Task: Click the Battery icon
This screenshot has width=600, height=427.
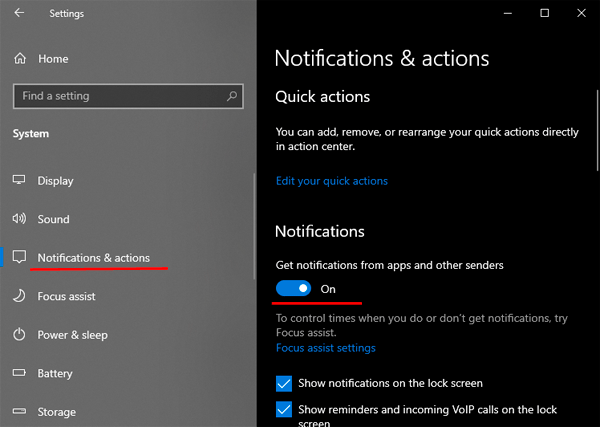Action: (x=19, y=373)
